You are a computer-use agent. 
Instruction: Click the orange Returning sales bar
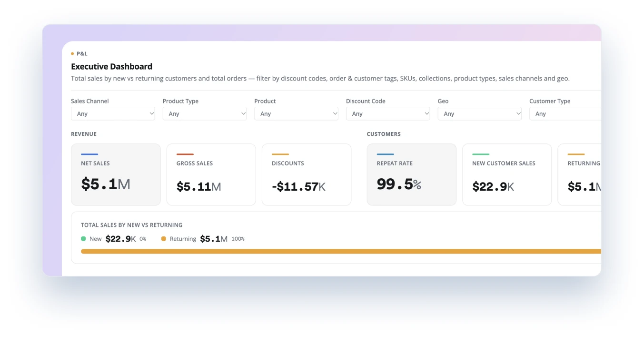point(341,251)
